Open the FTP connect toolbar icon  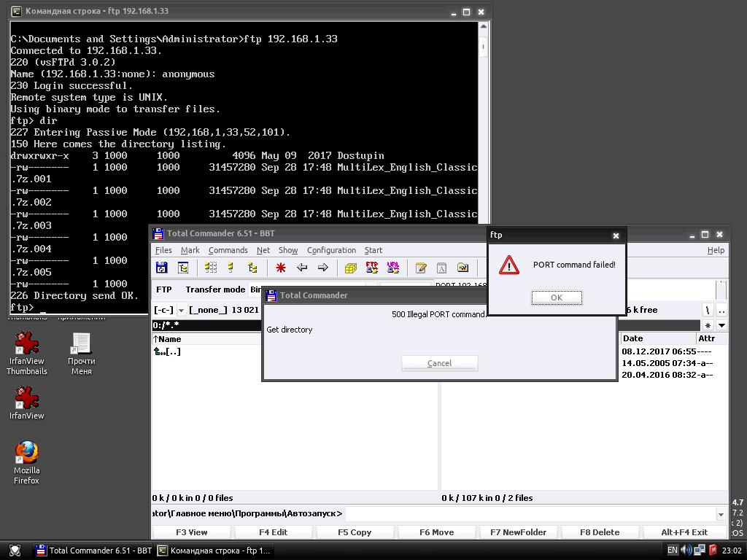tap(371, 268)
